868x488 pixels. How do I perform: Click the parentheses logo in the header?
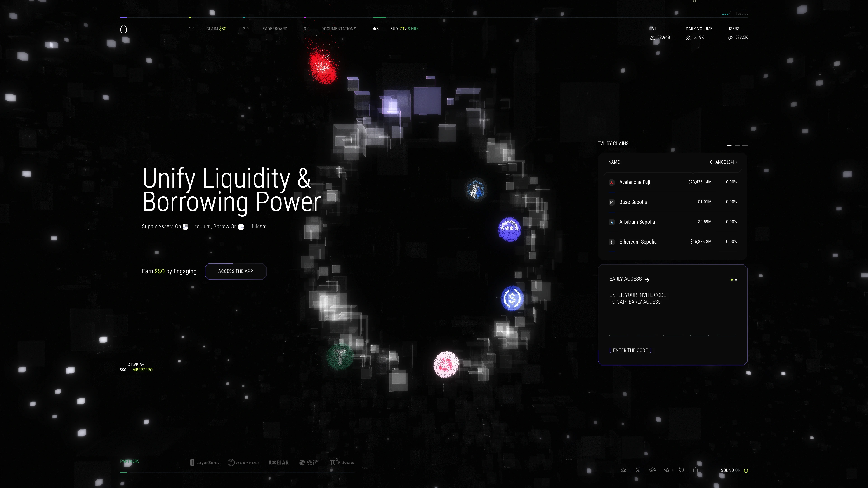pyautogui.click(x=124, y=29)
